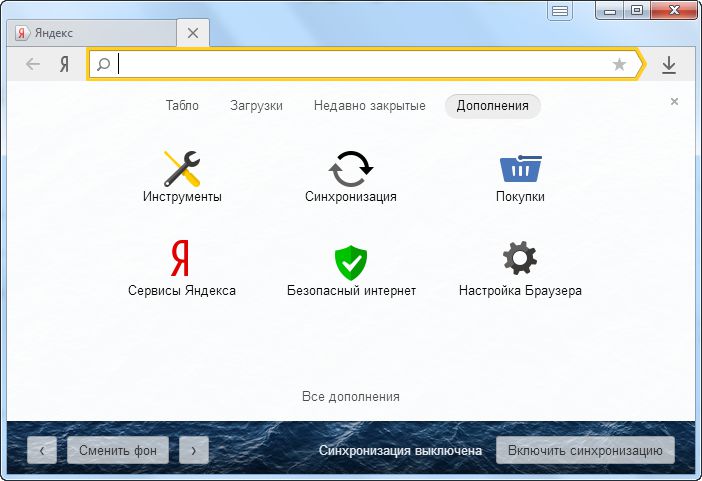Open the red Я Сервисы Яндекса icon
702x481 pixels.
pyautogui.click(x=180, y=258)
